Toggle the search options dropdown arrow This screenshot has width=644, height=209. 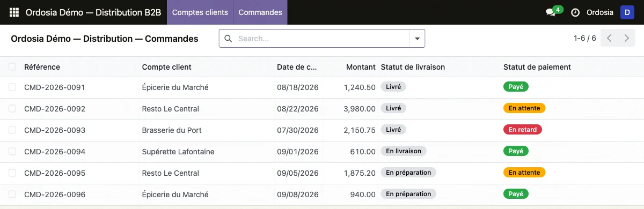click(417, 39)
